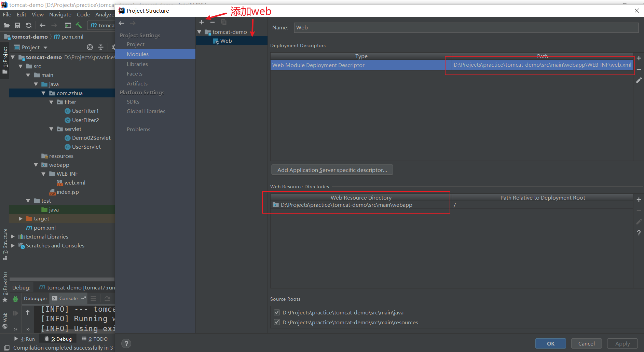Switch to the Console tab

point(68,298)
